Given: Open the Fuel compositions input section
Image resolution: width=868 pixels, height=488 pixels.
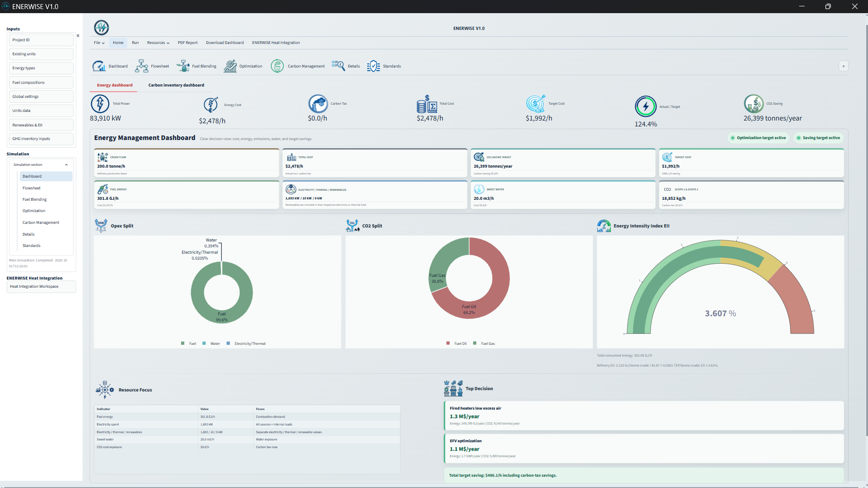Looking at the screenshot, I should click(x=41, y=82).
